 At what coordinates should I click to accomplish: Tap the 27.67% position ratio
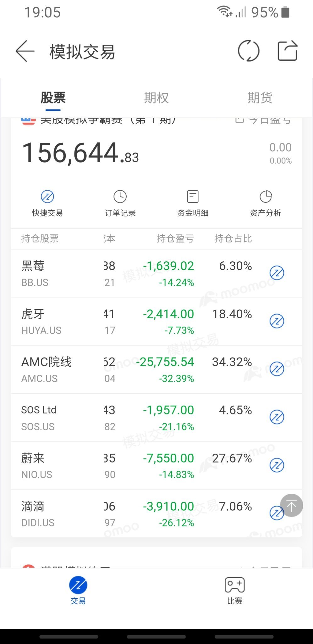(232, 458)
